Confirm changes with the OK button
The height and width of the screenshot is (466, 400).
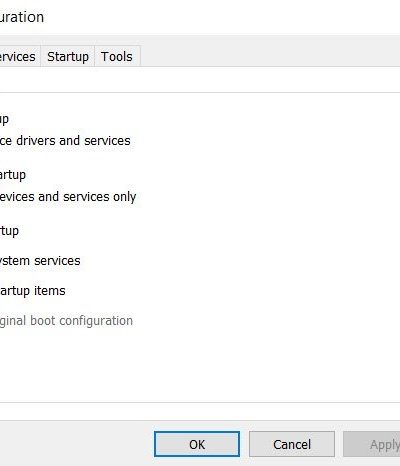(197, 444)
